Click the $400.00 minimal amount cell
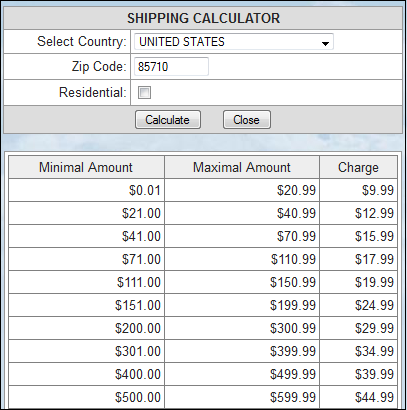 click(86, 374)
